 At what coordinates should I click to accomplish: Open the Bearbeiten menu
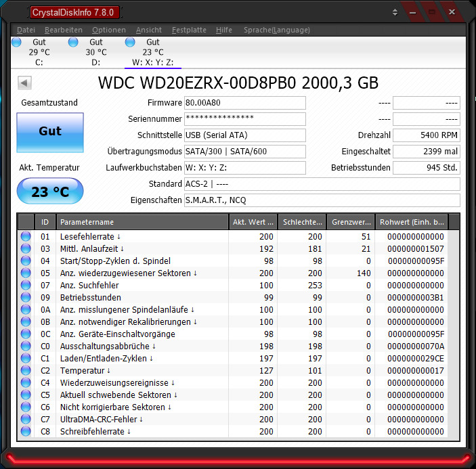click(x=64, y=30)
